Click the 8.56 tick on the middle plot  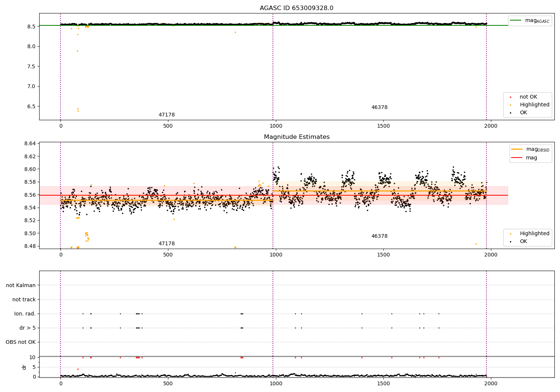(x=29, y=195)
